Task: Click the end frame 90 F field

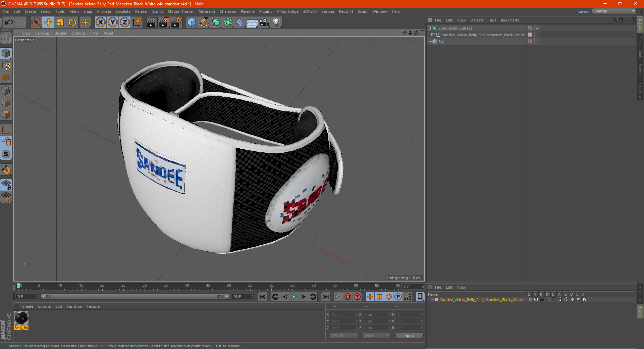Action: tap(243, 297)
